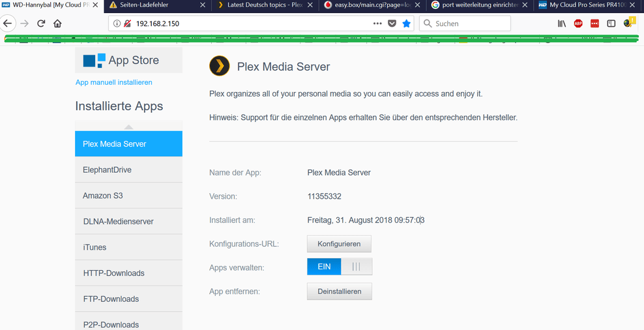
Task: Click install date Freitag, 31. August 2018
Action: tap(366, 220)
